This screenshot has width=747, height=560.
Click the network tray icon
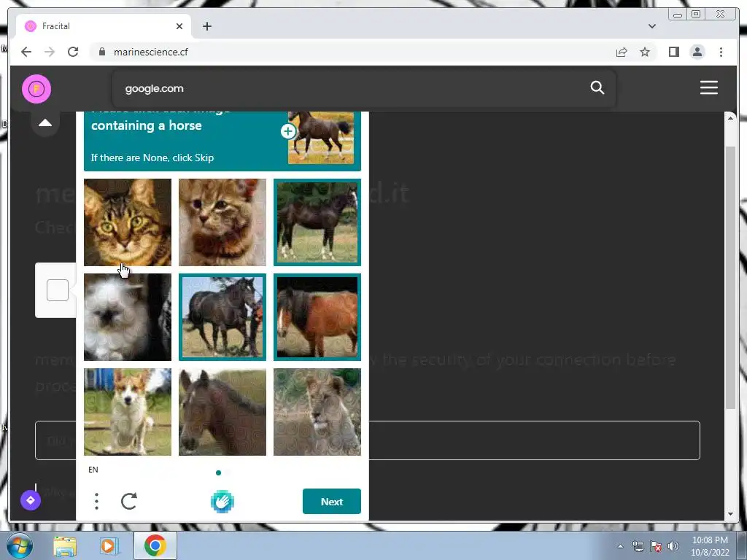pos(638,547)
